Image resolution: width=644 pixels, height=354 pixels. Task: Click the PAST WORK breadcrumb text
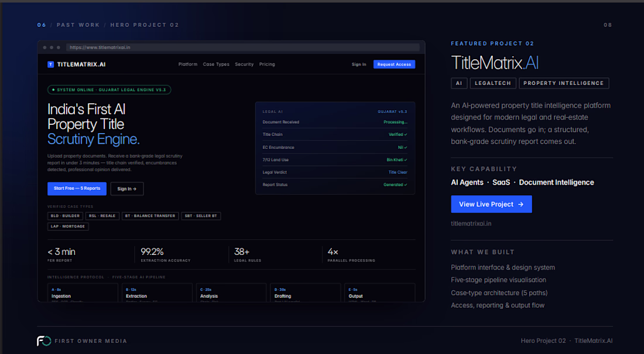click(x=78, y=25)
